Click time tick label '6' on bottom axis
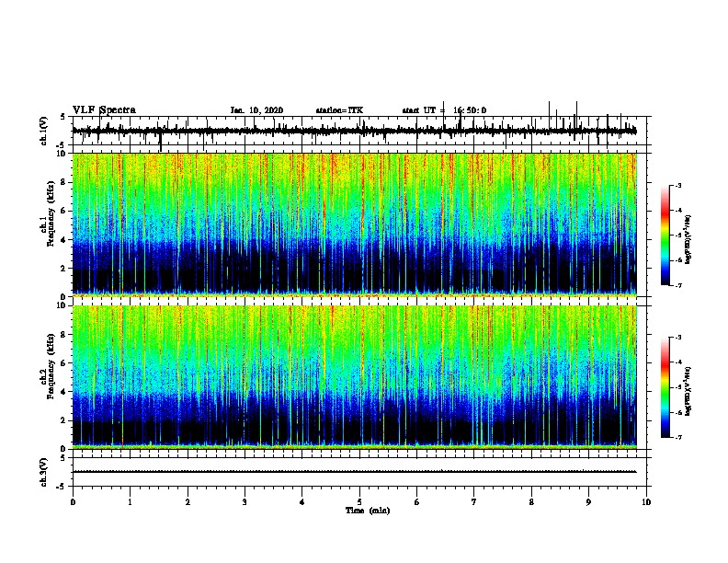728x563 pixels. click(417, 502)
